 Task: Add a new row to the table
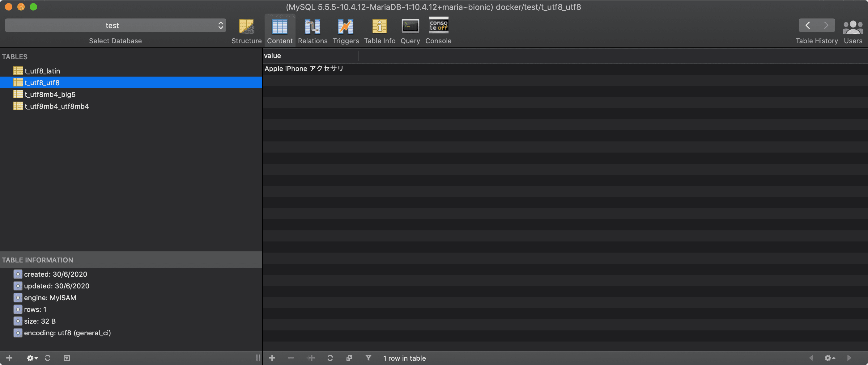[x=272, y=358]
